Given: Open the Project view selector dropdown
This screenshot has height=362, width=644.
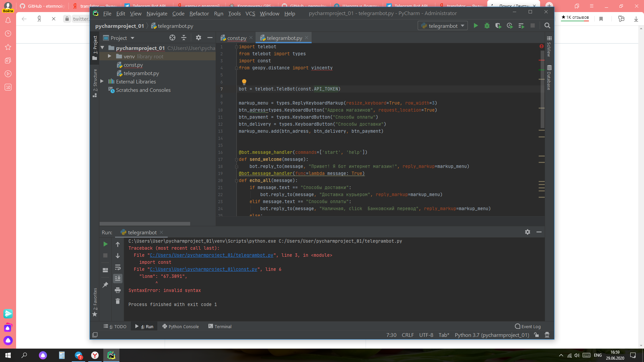Looking at the screenshot, I should 119,38.
